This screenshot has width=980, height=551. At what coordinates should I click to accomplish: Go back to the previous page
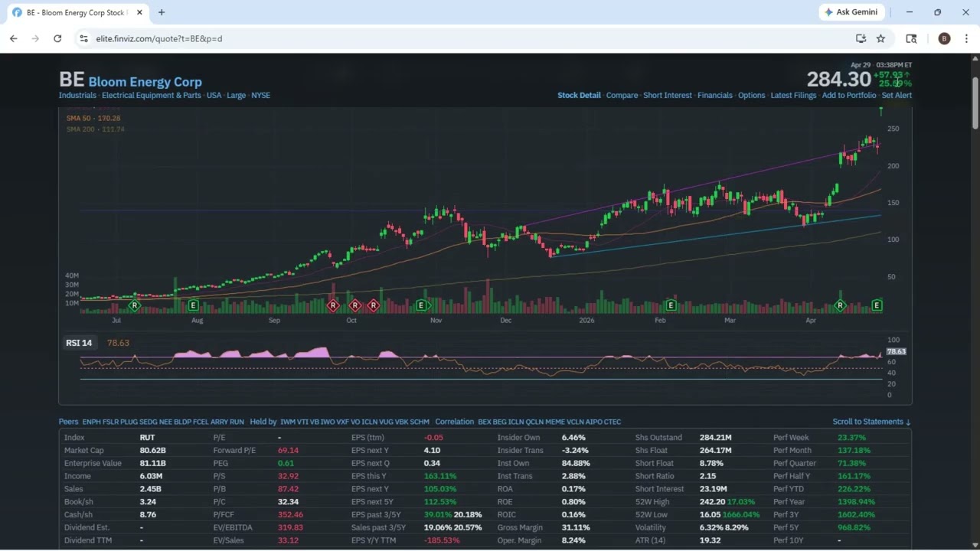(14, 38)
